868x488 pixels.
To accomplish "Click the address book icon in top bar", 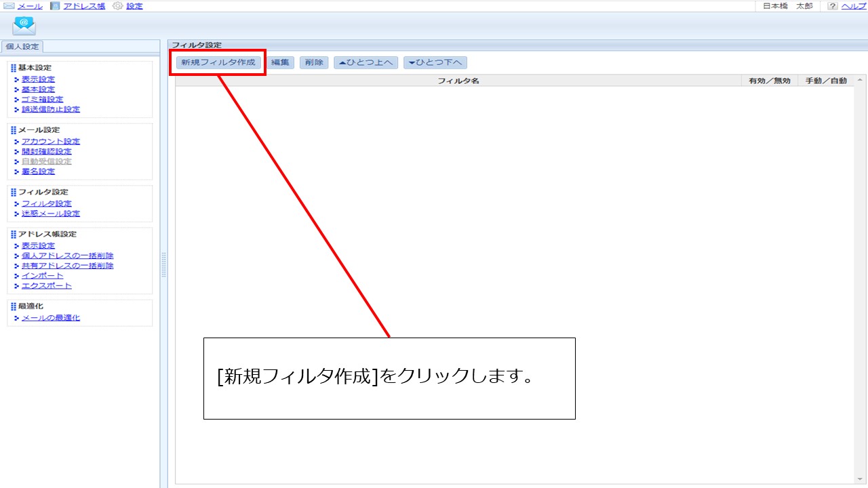I will click(x=56, y=6).
